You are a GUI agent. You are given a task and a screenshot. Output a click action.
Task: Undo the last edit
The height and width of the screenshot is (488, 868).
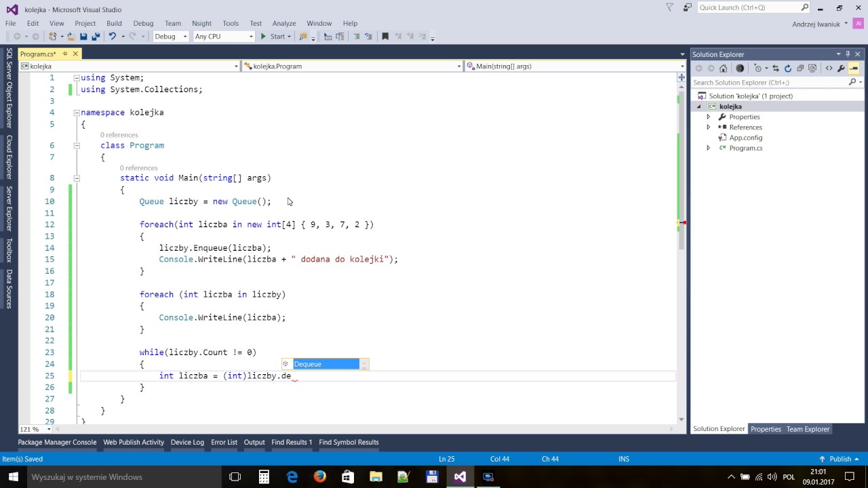pos(113,37)
